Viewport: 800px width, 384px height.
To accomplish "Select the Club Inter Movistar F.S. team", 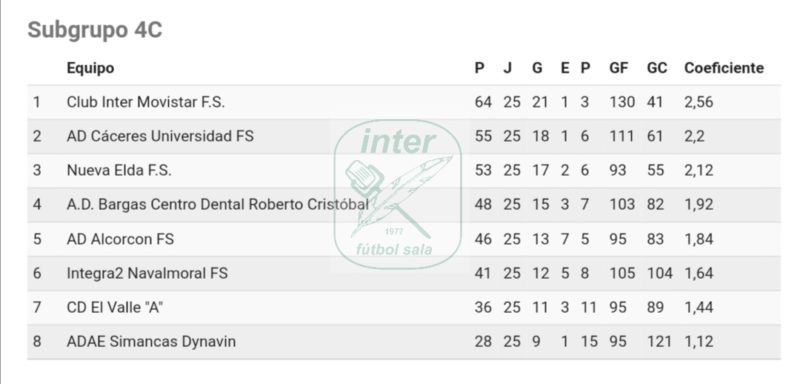I will 145,102.
